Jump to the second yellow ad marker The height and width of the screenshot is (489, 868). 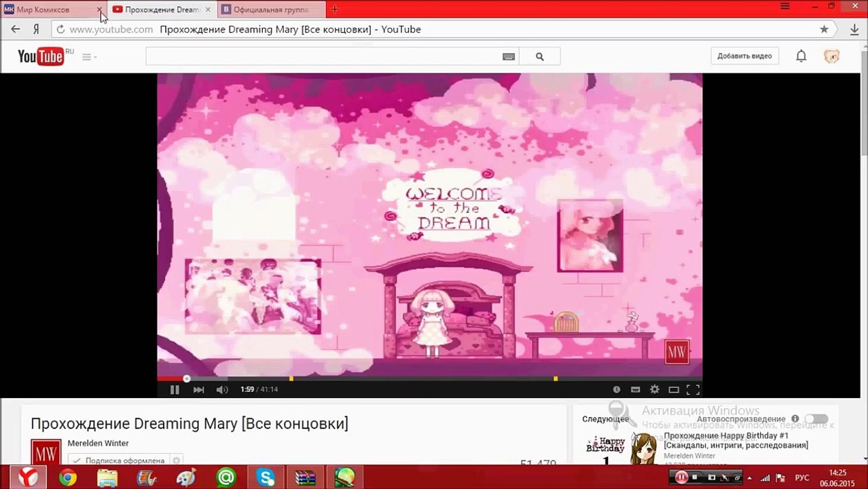556,378
